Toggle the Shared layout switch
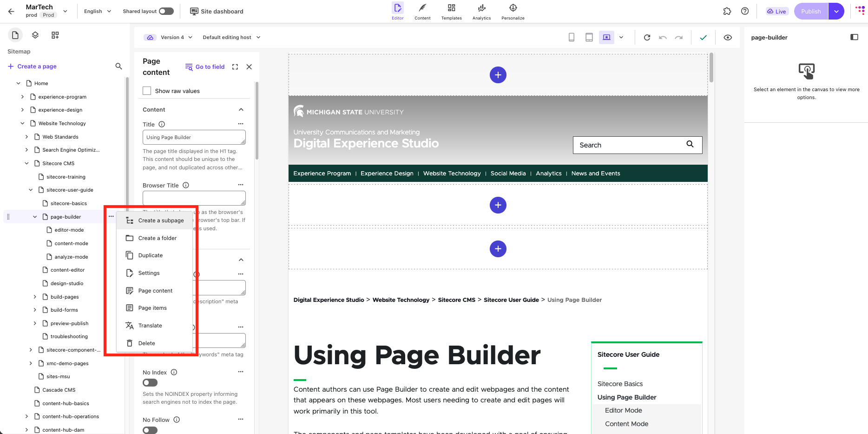Image resolution: width=868 pixels, height=434 pixels. click(x=166, y=11)
